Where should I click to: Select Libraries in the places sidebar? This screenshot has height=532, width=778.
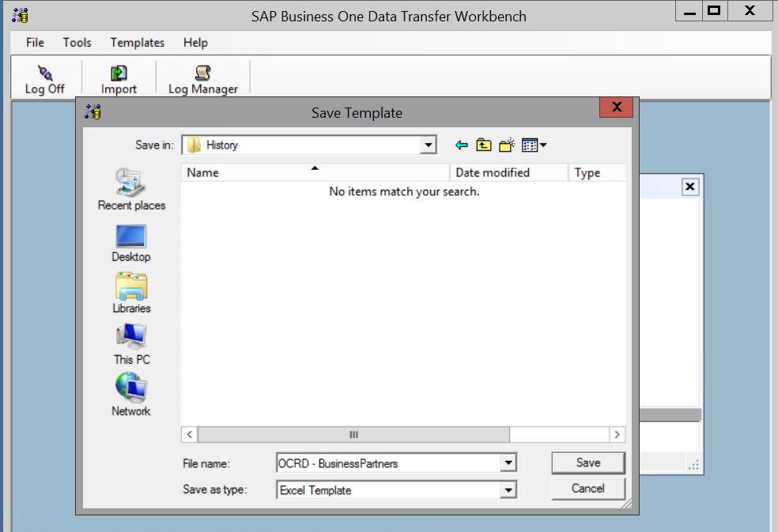point(131,293)
